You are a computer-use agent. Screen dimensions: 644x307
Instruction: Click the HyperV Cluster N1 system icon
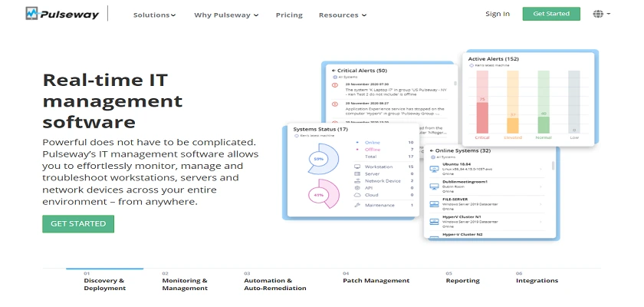(x=434, y=222)
